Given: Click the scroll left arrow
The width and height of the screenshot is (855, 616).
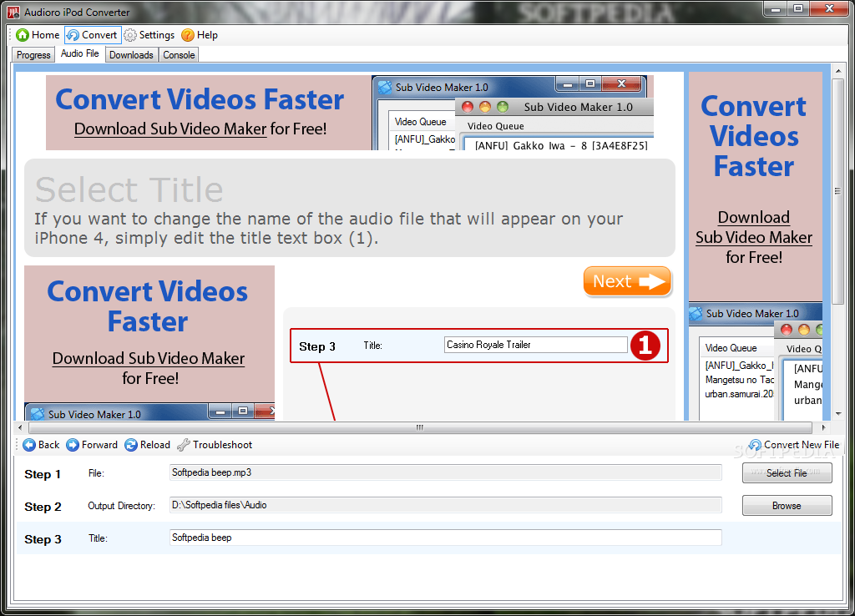Looking at the screenshot, I should (21, 427).
